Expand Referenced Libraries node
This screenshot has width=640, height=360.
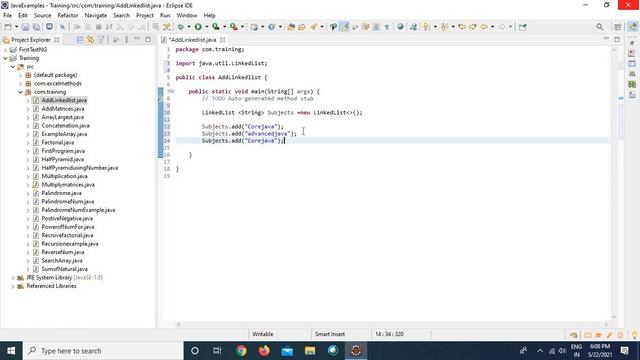point(13,286)
